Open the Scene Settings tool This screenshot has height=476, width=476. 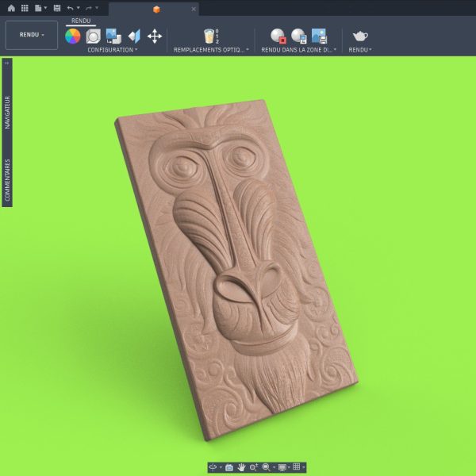pos(93,36)
